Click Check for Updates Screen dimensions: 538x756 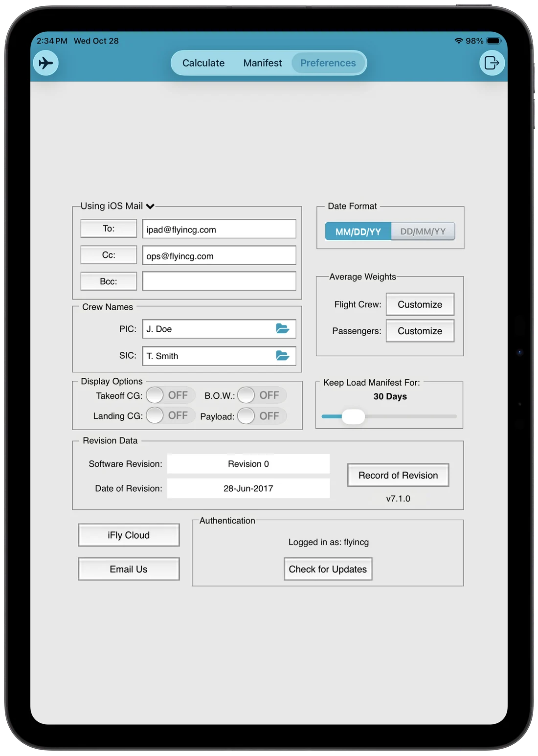coord(328,569)
